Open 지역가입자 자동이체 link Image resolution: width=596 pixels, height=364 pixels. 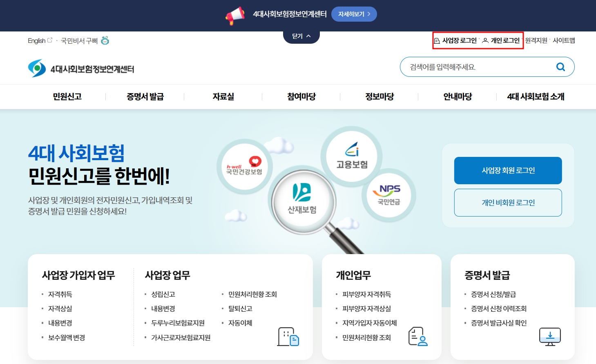coord(370,323)
